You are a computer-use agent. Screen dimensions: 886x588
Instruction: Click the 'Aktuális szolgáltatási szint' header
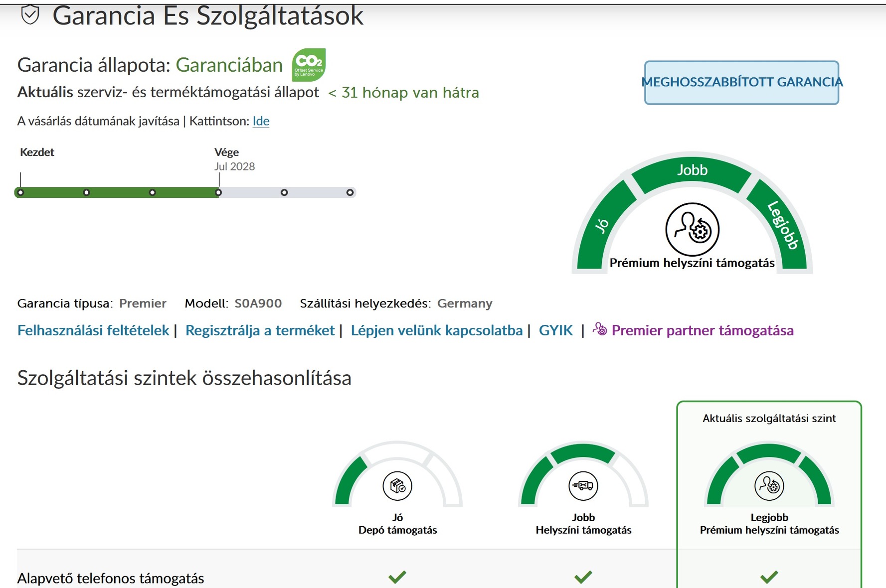pyautogui.click(x=769, y=419)
